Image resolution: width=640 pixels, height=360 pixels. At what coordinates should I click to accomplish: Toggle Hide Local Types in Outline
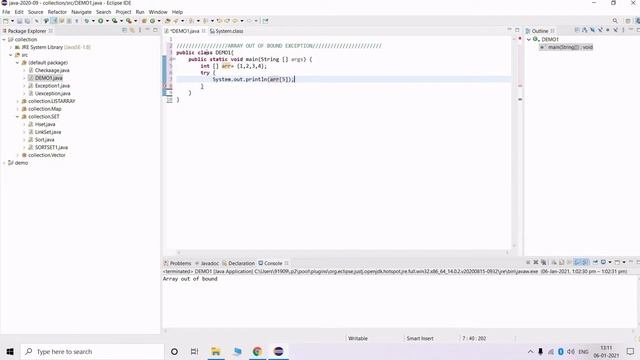coord(616,30)
